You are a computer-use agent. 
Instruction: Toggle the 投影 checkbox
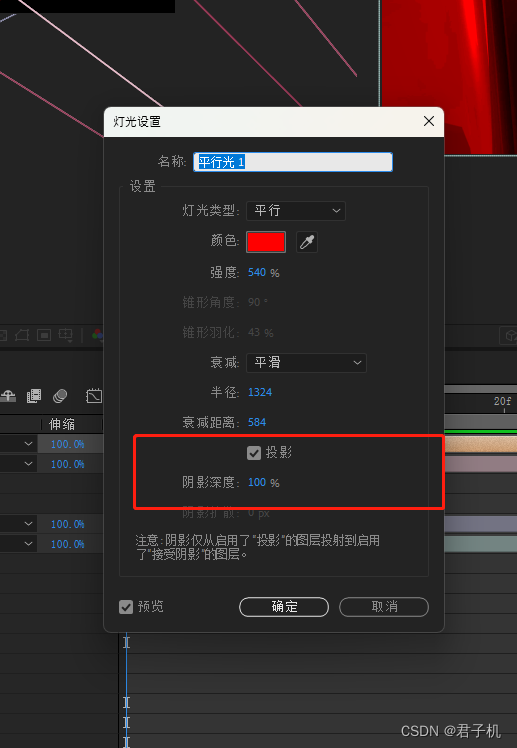coord(254,453)
